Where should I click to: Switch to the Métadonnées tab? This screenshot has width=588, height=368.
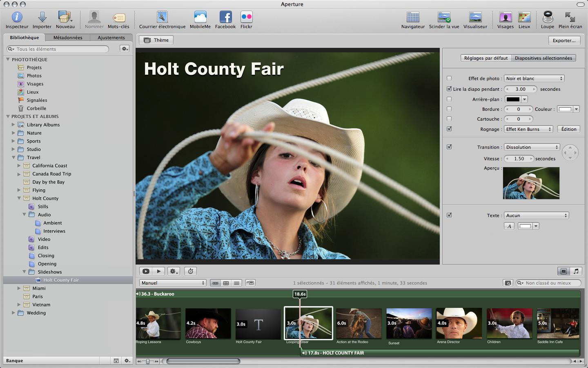pyautogui.click(x=68, y=38)
